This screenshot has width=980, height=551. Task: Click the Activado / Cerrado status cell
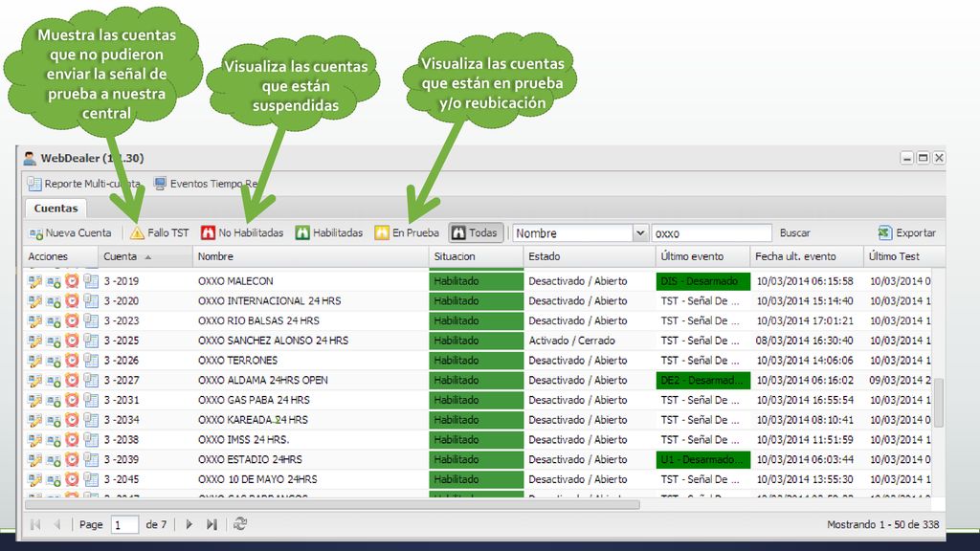(590, 341)
